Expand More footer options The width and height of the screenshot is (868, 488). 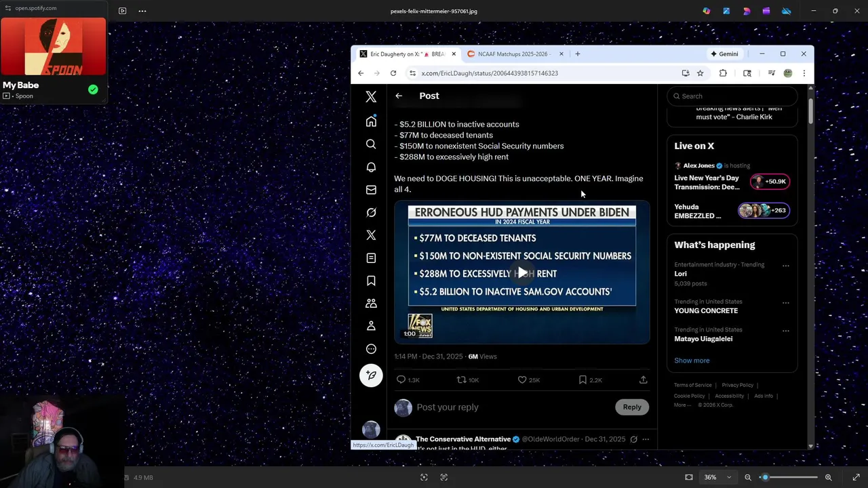(x=682, y=405)
